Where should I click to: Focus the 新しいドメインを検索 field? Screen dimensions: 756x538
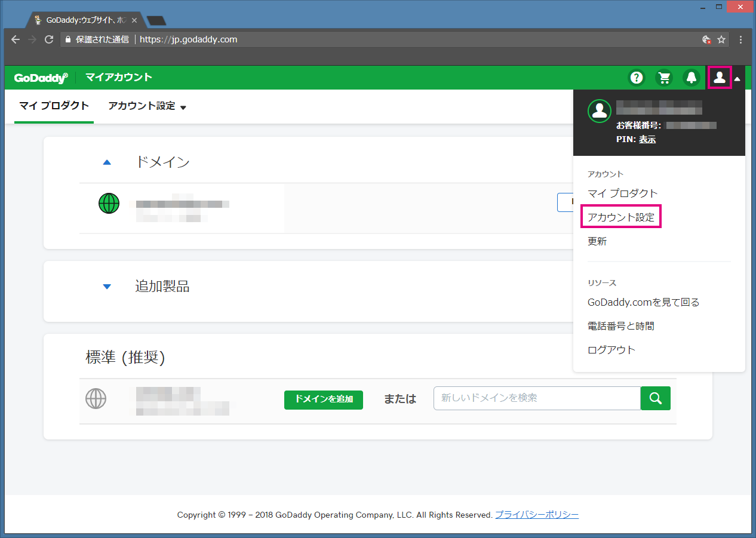[x=537, y=398]
